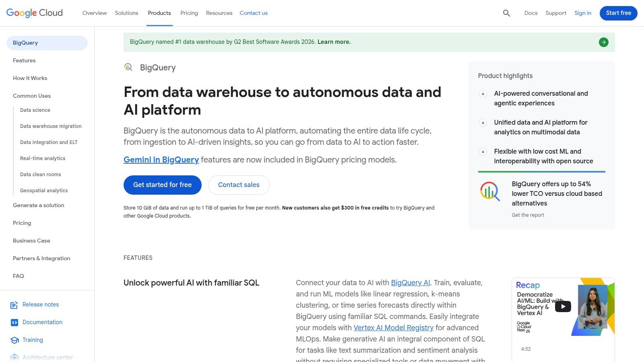Screen dimensions: 644x362
Task: Click the Get started for free button
Action: pyautogui.click(x=162, y=185)
